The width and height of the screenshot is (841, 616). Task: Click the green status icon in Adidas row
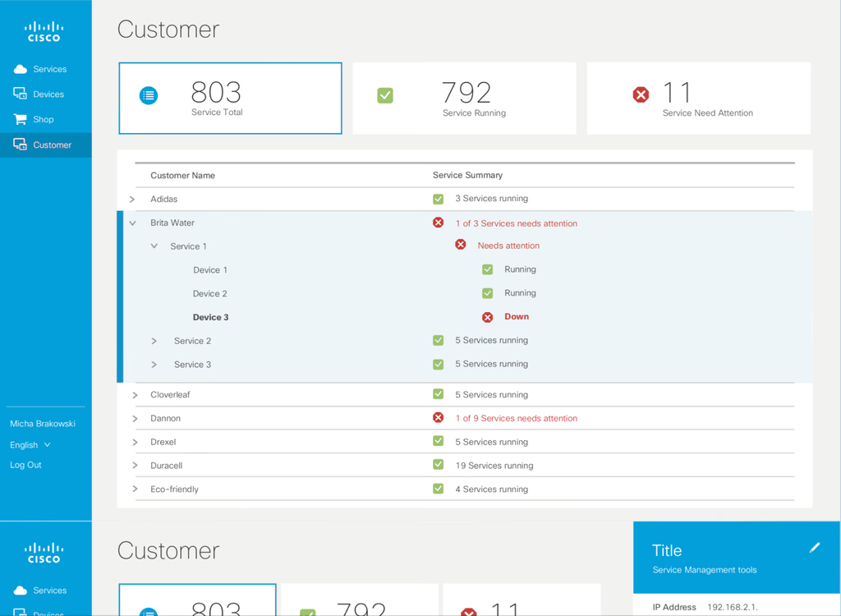coord(439,199)
